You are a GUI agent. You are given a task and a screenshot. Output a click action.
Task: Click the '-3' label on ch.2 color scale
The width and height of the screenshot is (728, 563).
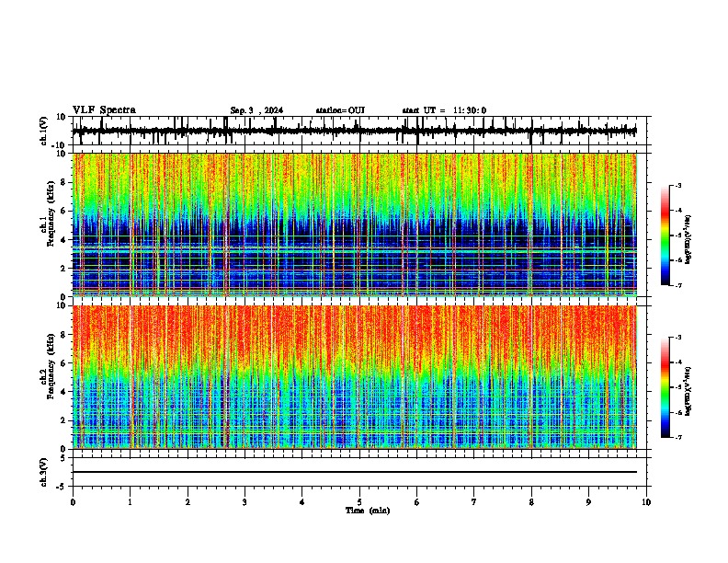click(x=678, y=338)
